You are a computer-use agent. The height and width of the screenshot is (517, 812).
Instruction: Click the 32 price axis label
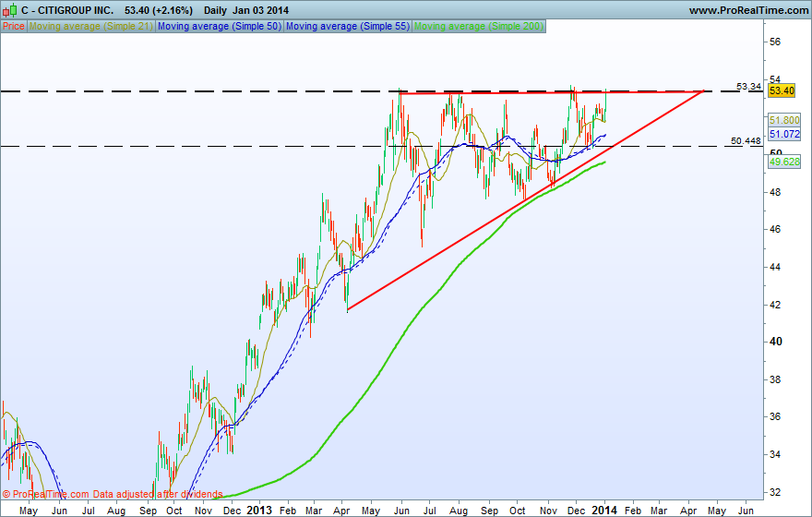[x=775, y=492]
